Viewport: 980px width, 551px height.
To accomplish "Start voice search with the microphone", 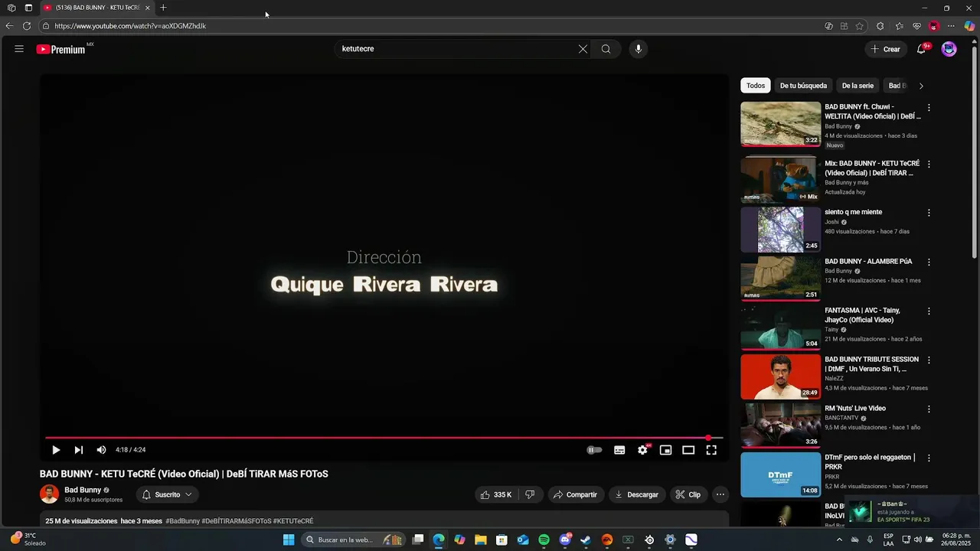I will tap(639, 49).
